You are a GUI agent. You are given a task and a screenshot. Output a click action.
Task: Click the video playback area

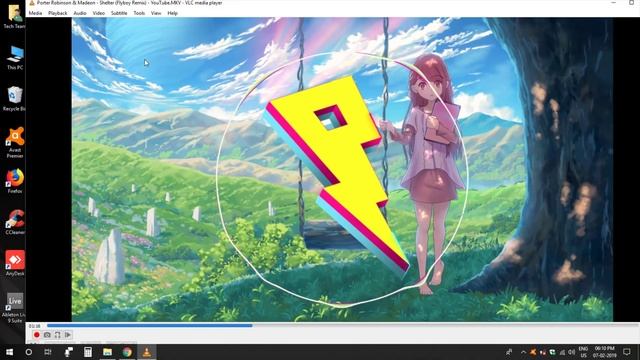click(342, 169)
